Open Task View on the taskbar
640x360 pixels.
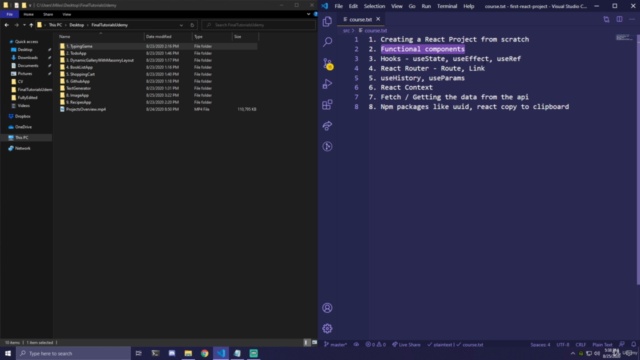tap(138, 353)
